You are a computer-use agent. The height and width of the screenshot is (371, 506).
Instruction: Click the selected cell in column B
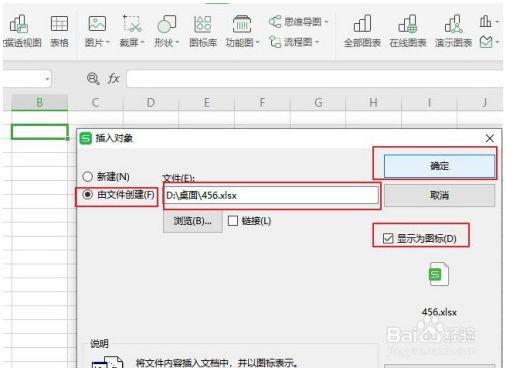tap(40, 132)
